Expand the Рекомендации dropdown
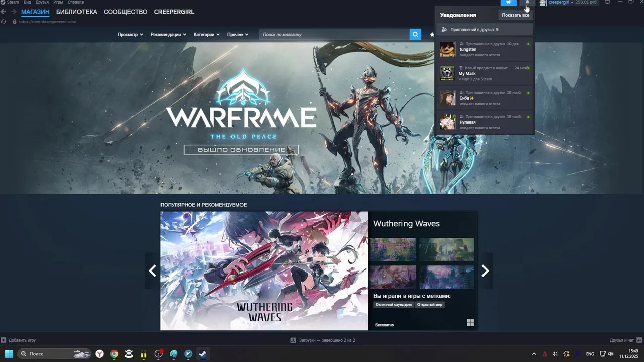This screenshot has width=644, height=362. 169,35
